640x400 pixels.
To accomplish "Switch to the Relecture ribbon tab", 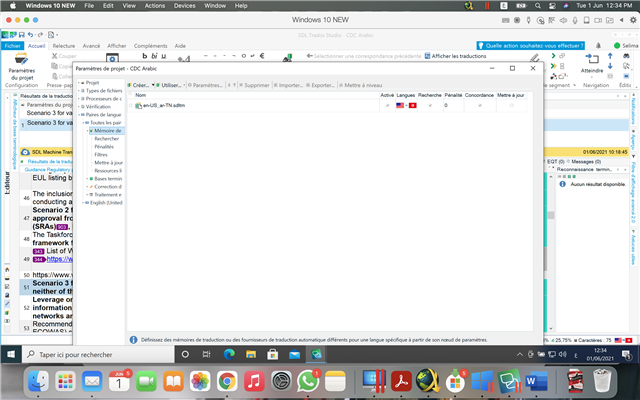I will [64, 46].
